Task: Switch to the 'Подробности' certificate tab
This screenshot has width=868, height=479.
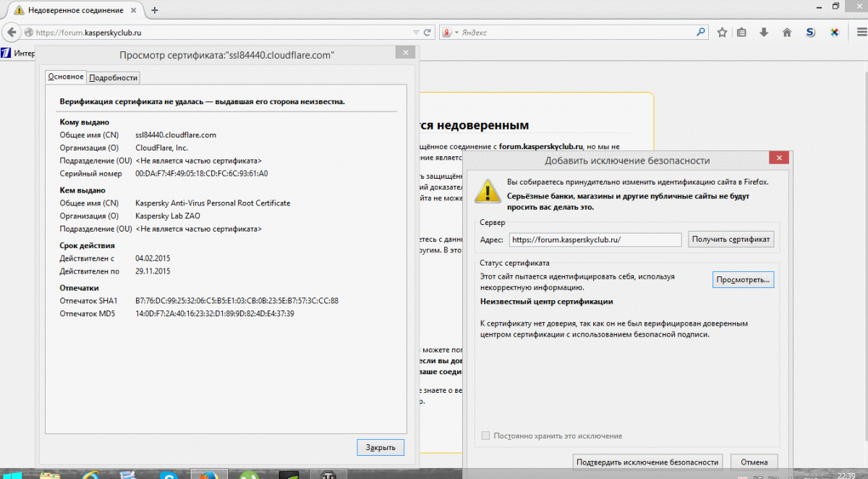Action: pos(114,77)
